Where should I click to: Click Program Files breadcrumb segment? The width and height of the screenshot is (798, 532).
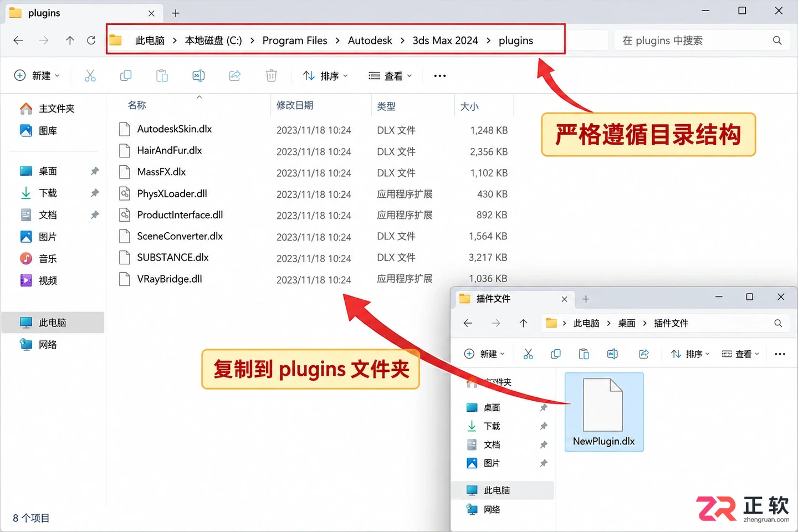point(295,40)
